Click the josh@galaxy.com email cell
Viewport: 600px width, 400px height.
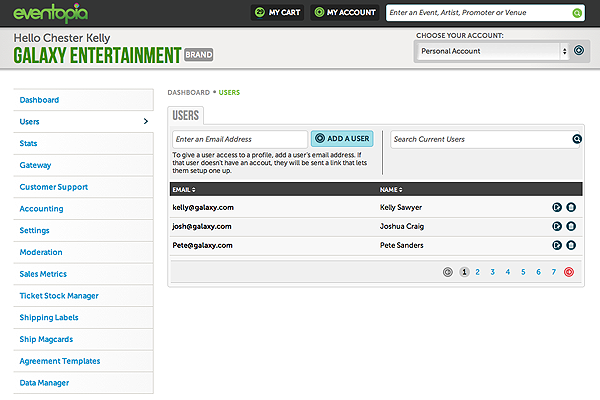202,226
